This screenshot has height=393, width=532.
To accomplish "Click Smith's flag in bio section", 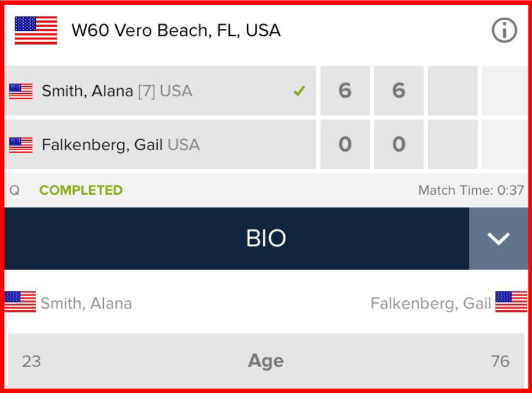I will (20, 302).
